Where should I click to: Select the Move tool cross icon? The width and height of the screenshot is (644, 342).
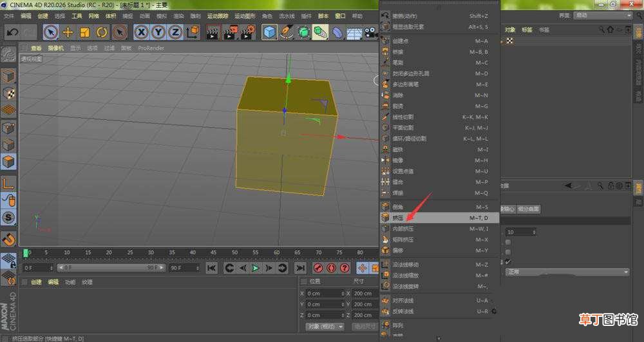click(x=68, y=32)
